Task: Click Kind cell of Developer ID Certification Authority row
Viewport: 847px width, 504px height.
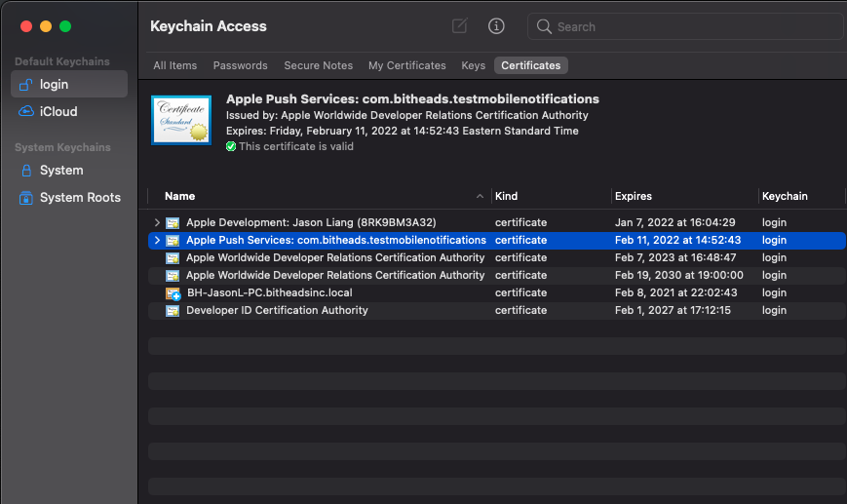Action: pyautogui.click(x=520, y=311)
